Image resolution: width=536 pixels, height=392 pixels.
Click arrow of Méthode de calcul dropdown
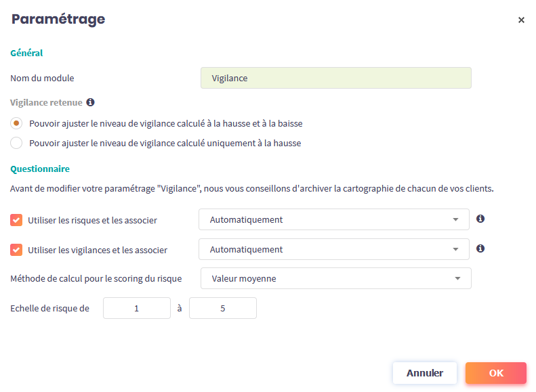point(458,278)
